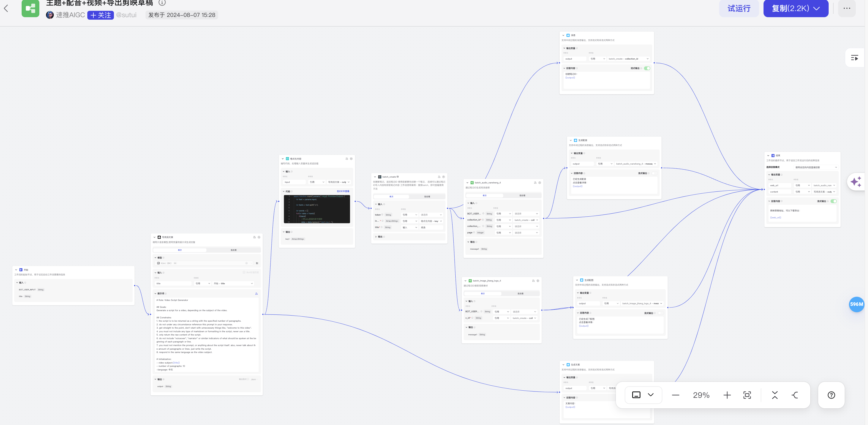Click the 关注 follow button
The height and width of the screenshot is (425, 868).
tap(100, 15)
